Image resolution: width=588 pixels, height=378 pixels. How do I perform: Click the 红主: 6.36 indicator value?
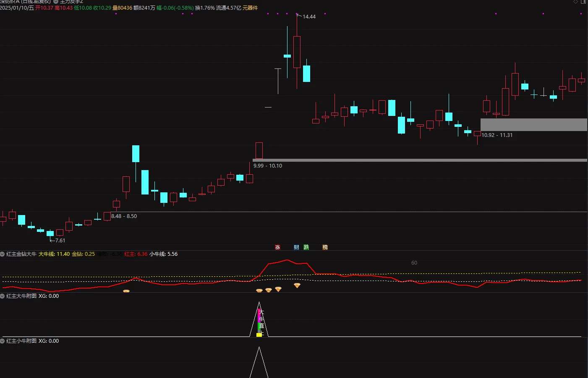pyautogui.click(x=136, y=254)
